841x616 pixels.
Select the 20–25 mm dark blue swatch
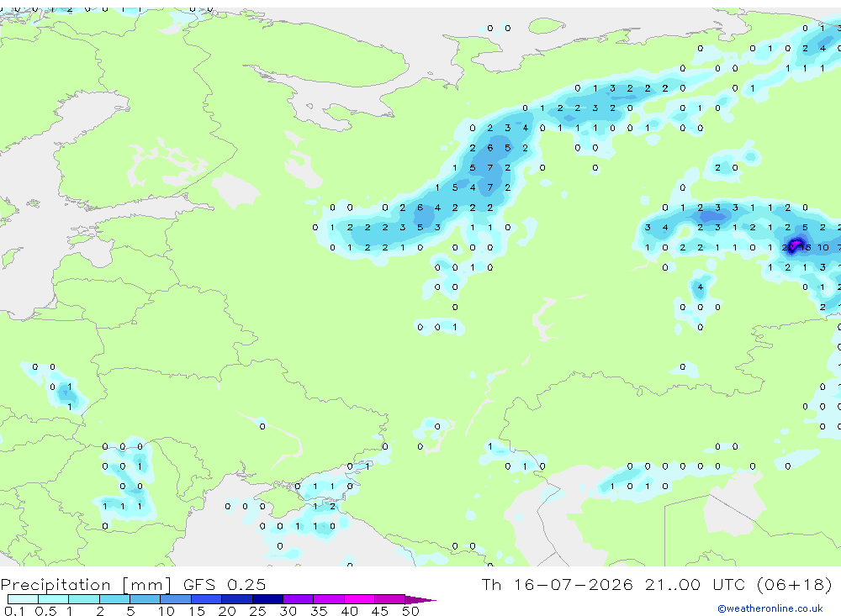pyautogui.click(x=236, y=599)
